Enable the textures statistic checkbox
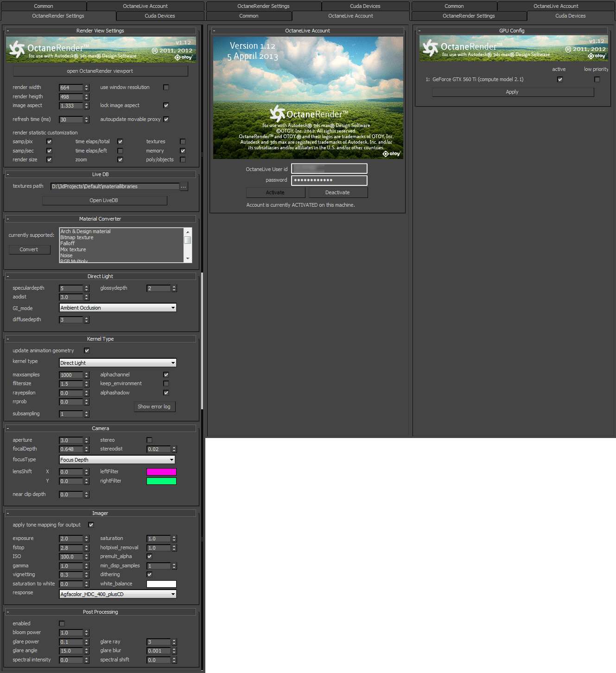 tap(183, 141)
